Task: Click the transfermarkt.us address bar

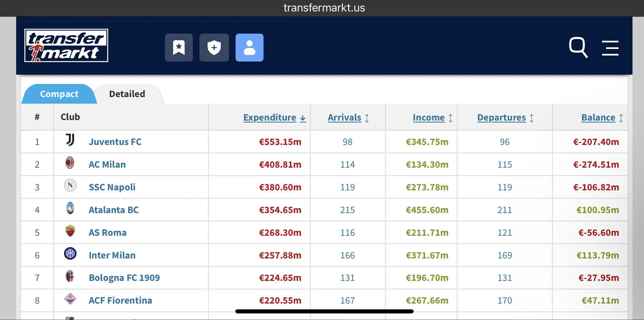Action: click(x=324, y=8)
